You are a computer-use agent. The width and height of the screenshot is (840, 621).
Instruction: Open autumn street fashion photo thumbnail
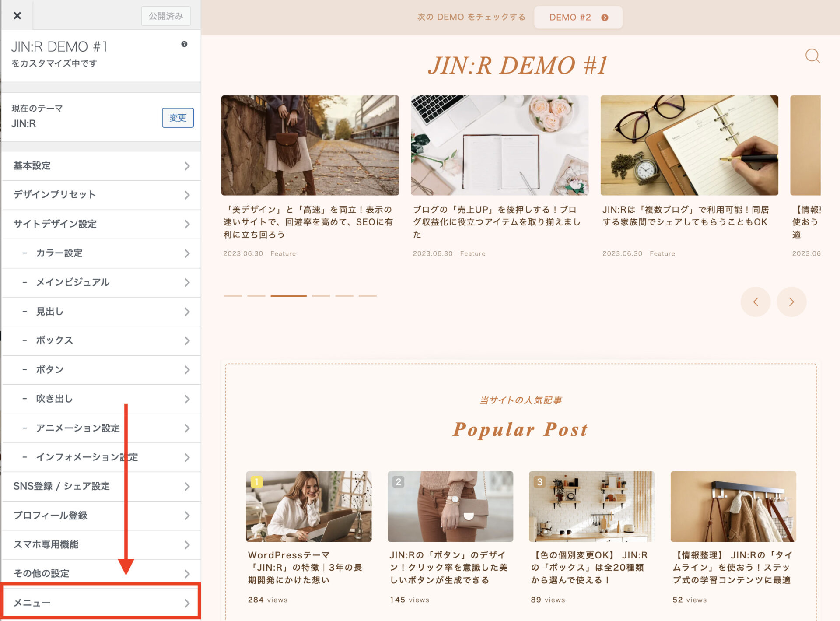310,145
